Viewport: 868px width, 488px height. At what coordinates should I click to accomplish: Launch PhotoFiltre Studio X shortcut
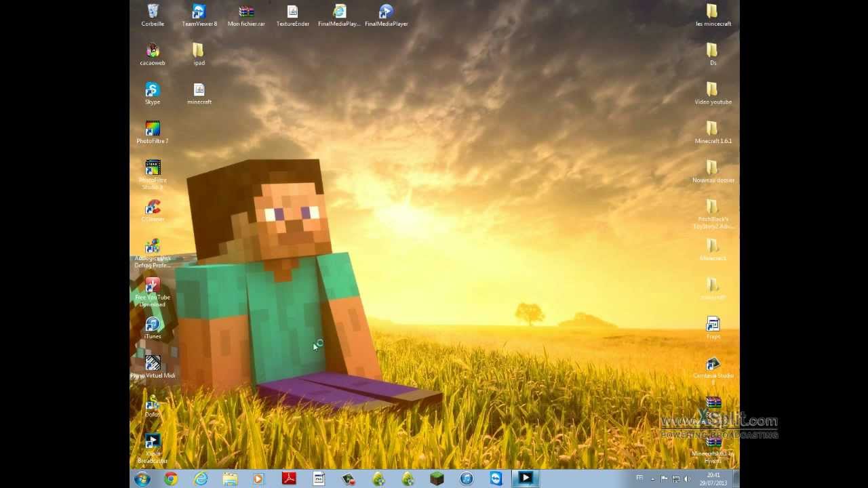153,175
